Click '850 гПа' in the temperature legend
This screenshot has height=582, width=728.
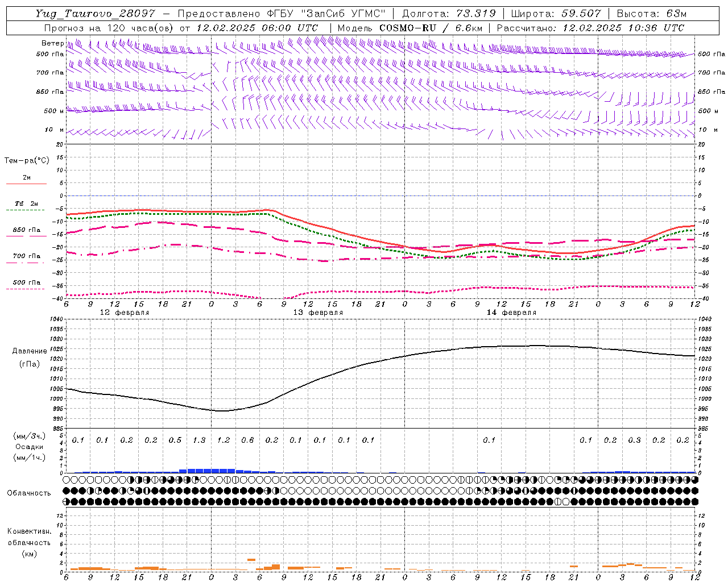pos(27,230)
